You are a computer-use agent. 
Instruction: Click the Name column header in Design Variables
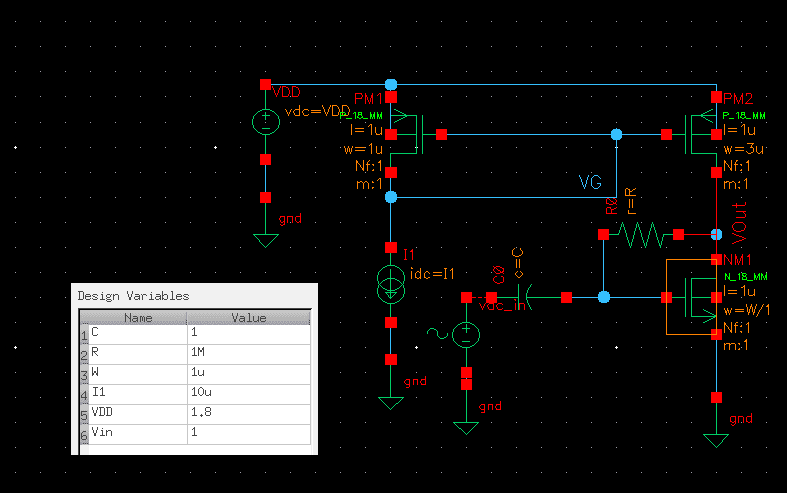tap(137, 318)
